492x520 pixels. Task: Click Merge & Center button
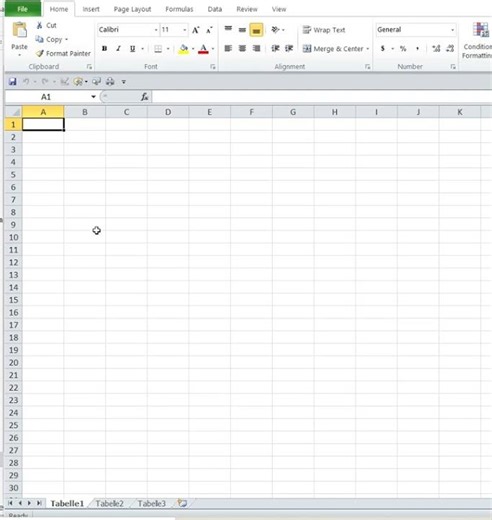coord(333,49)
